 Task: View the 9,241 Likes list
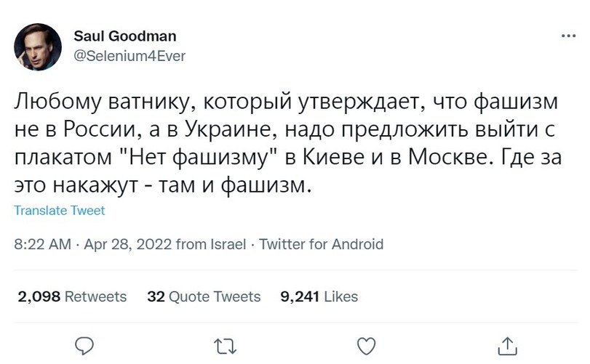[x=319, y=296]
